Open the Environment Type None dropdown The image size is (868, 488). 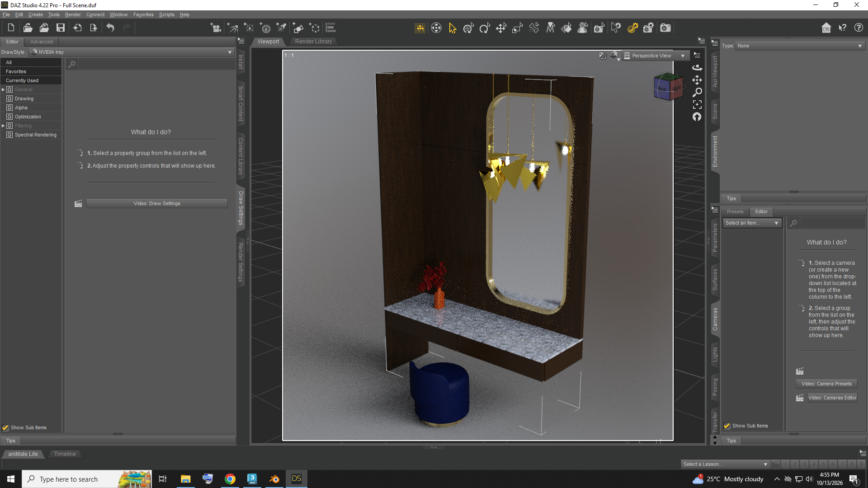pyautogui.click(x=800, y=46)
